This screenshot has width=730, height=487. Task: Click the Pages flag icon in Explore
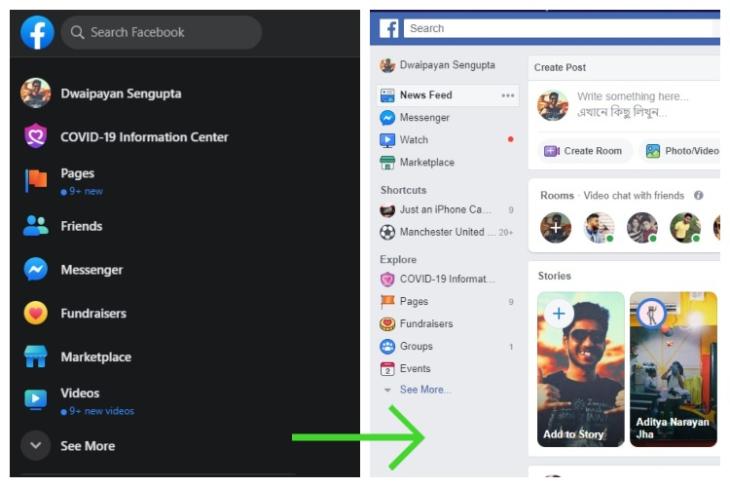[x=387, y=302]
